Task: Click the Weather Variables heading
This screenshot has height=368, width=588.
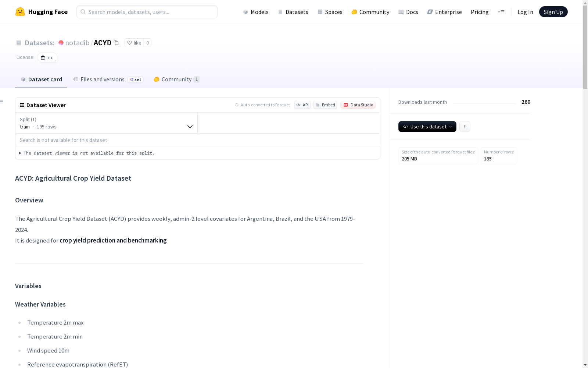Action: [40, 304]
